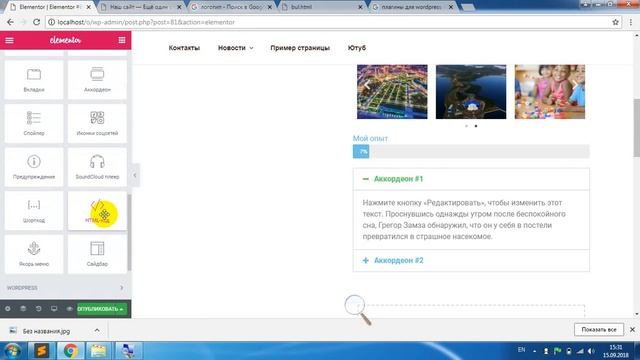Open Chrome from taskbar
640x360 pixels.
pos(70,351)
